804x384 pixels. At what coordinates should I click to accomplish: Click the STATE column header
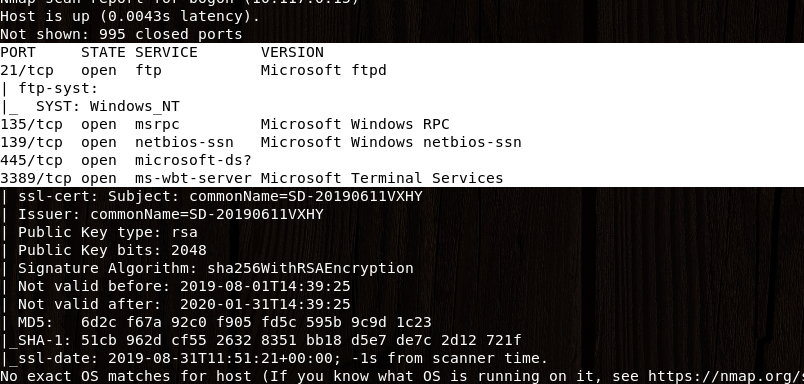coord(103,52)
